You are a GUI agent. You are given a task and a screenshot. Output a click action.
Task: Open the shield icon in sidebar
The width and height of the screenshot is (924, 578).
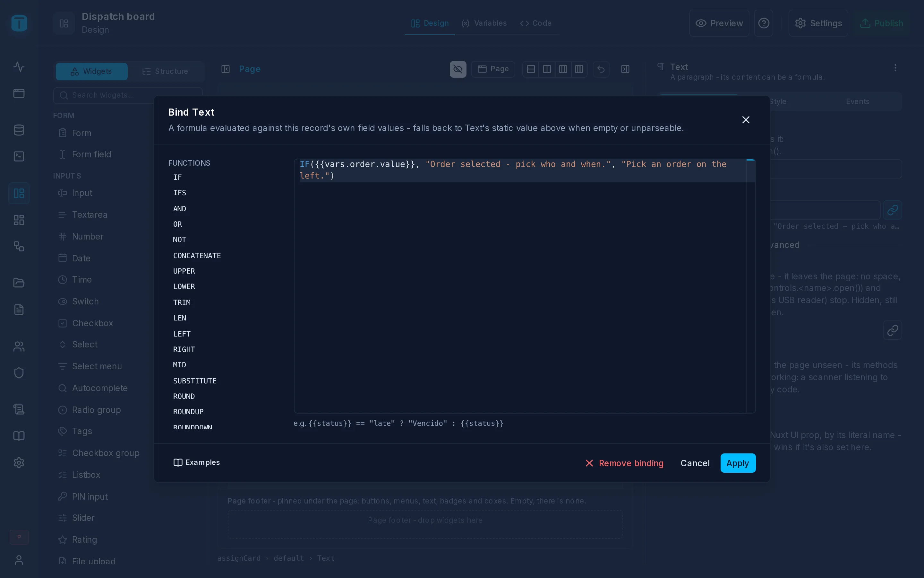click(19, 373)
